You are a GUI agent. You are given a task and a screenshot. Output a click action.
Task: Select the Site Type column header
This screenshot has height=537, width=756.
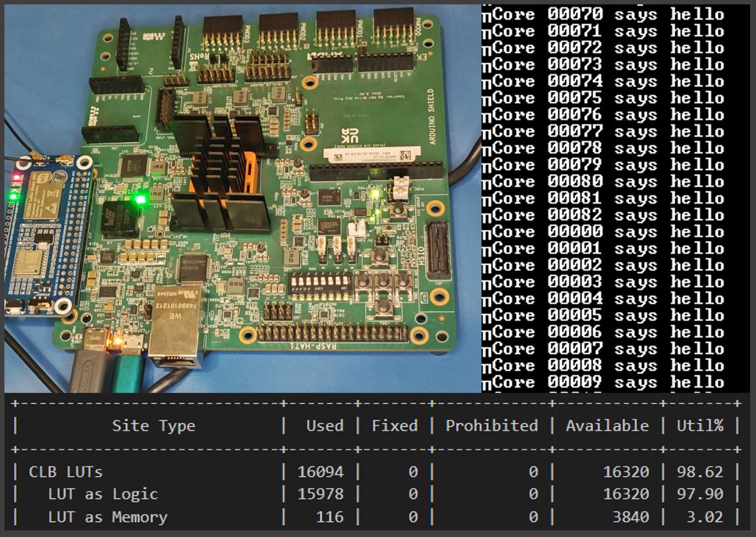click(152, 425)
